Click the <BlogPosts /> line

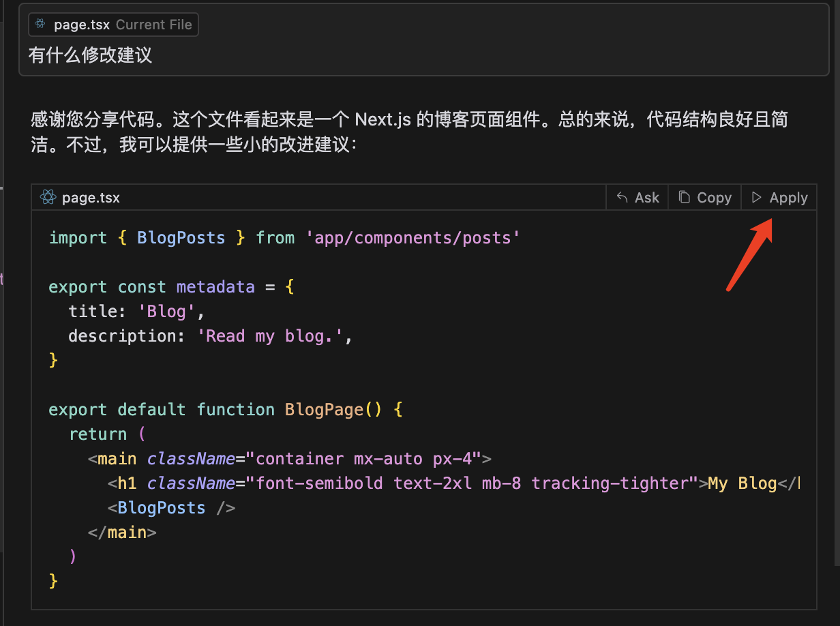coord(171,508)
